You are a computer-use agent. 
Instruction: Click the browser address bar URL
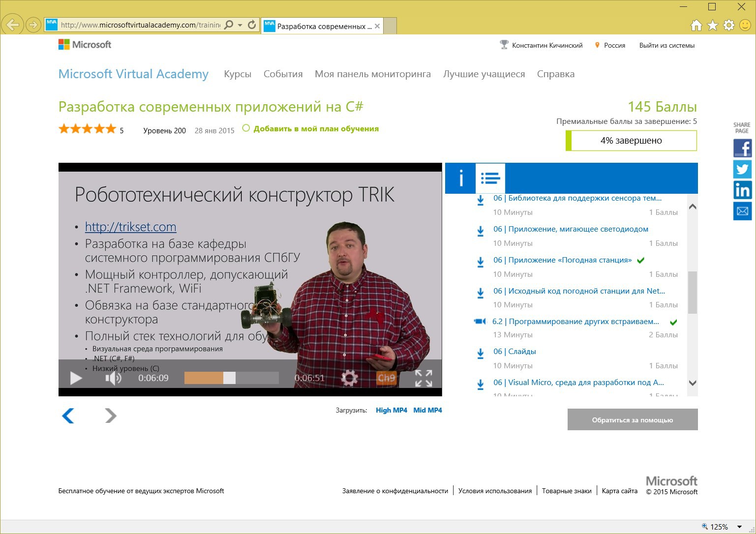(140, 25)
